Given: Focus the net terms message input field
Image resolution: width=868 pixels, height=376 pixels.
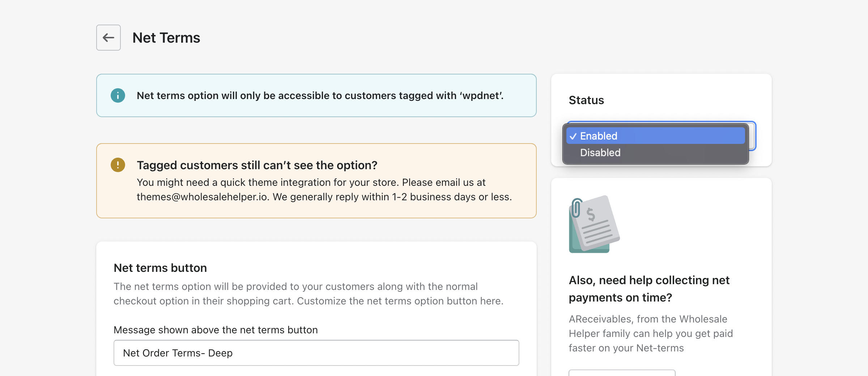Looking at the screenshot, I should (316, 353).
